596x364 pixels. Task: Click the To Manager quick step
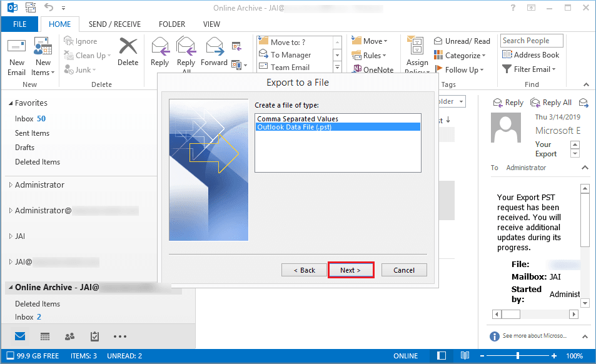(290, 54)
